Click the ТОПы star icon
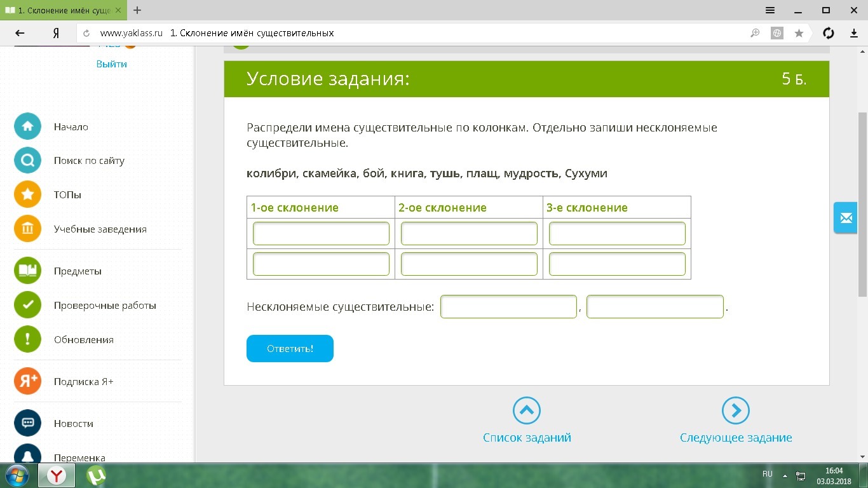Screen dimensions: 868x488 (x=27, y=195)
